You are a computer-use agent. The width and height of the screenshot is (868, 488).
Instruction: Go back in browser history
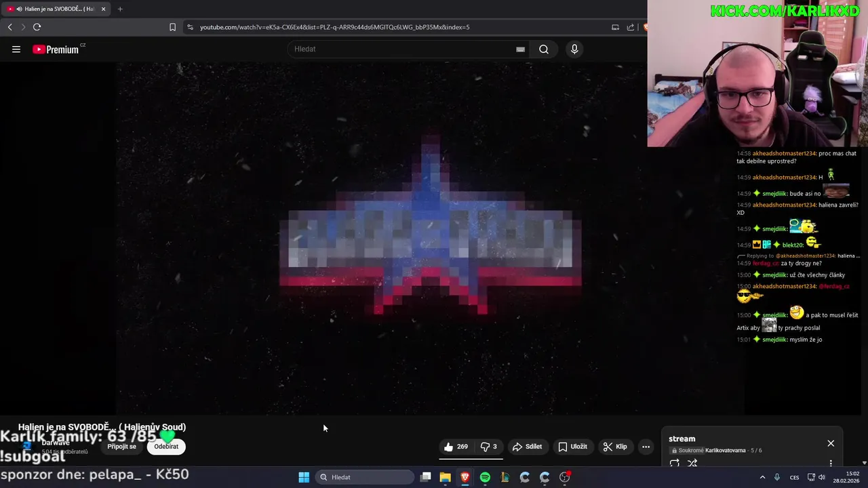[9, 27]
